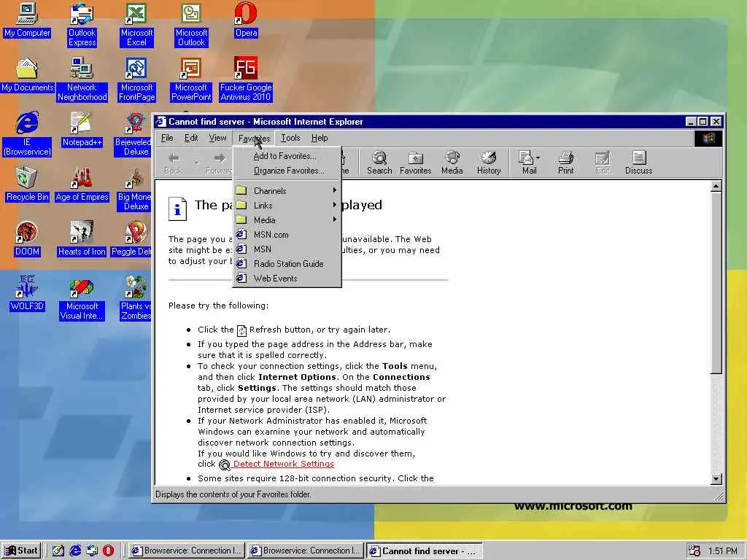
Task: Open the File menu
Action: pyautogui.click(x=167, y=138)
